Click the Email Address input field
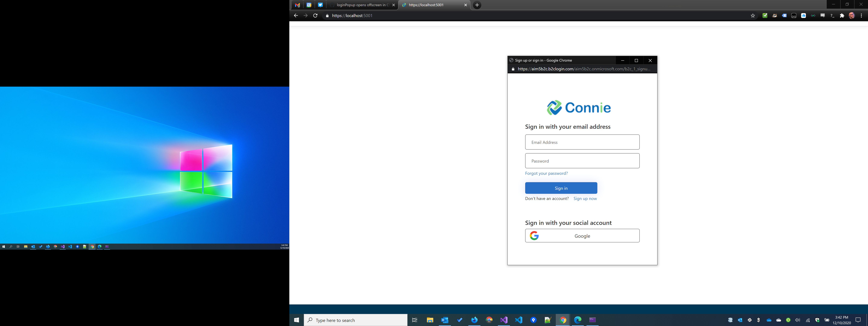Image resolution: width=868 pixels, height=326 pixels. coord(582,142)
